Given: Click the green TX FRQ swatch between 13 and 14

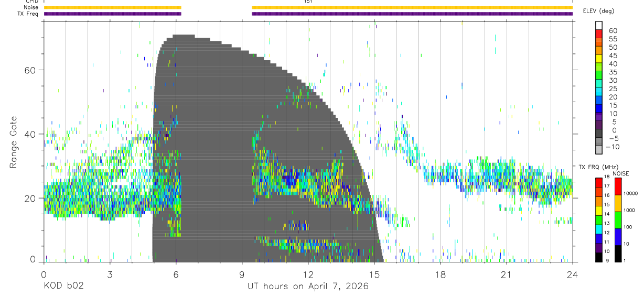Looking at the screenshot, I should (599, 221).
